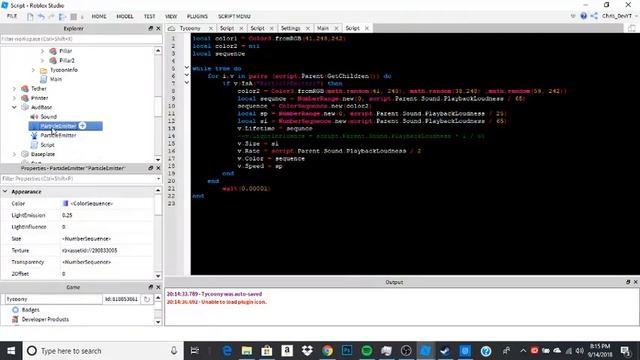Viewport: 640px width, 360px height.
Task: Open Steam from taskbar
Action: point(445,351)
